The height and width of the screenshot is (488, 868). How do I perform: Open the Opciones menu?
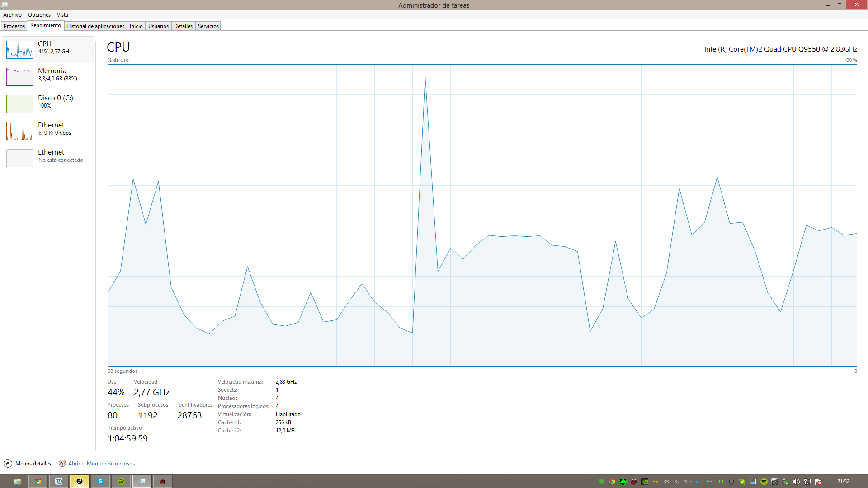tap(39, 15)
